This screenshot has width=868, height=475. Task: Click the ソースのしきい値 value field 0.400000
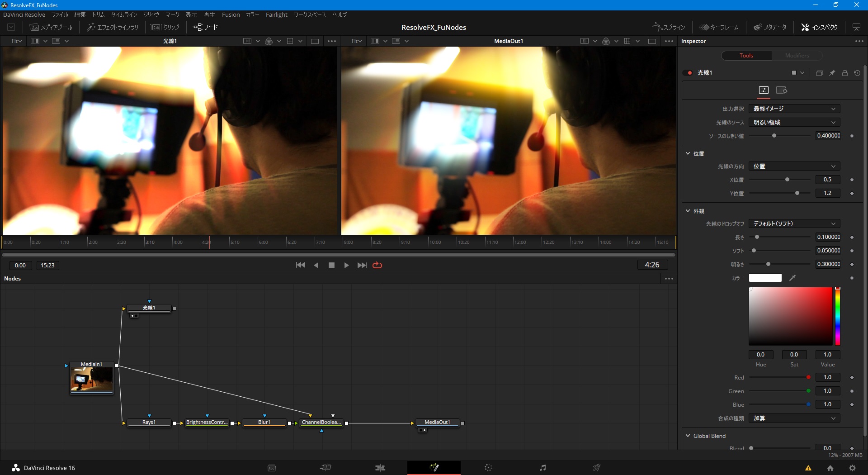[x=828, y=136]
